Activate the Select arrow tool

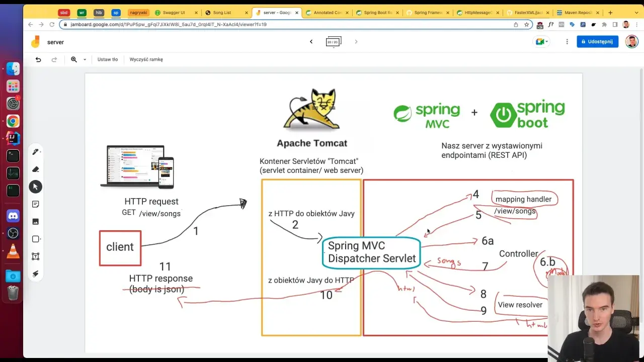(x=36, y=187)
